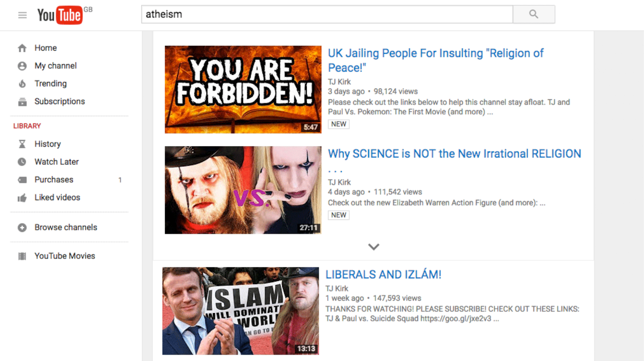Click the History hourglass icon

[22, 144]
